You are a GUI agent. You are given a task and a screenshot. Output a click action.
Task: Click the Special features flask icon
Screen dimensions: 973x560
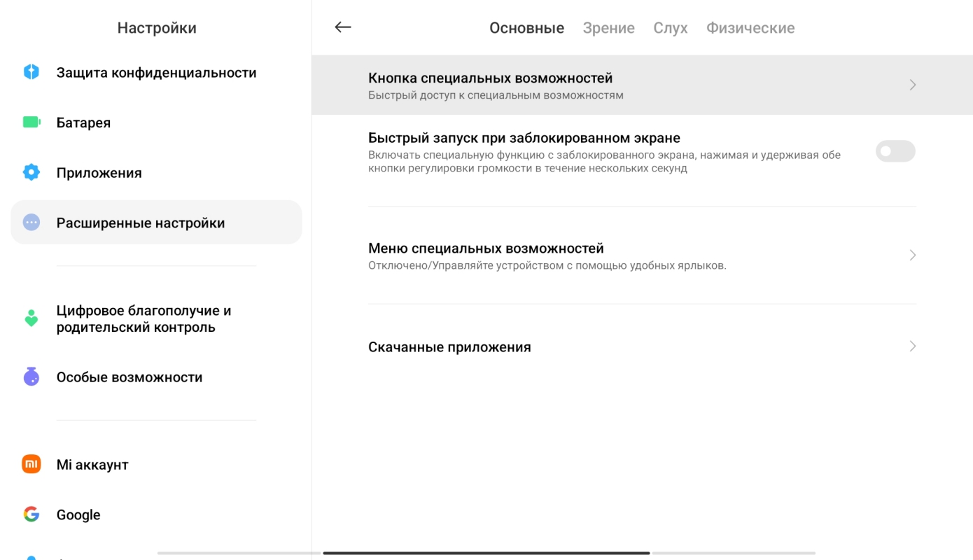(x=31, y=377)
